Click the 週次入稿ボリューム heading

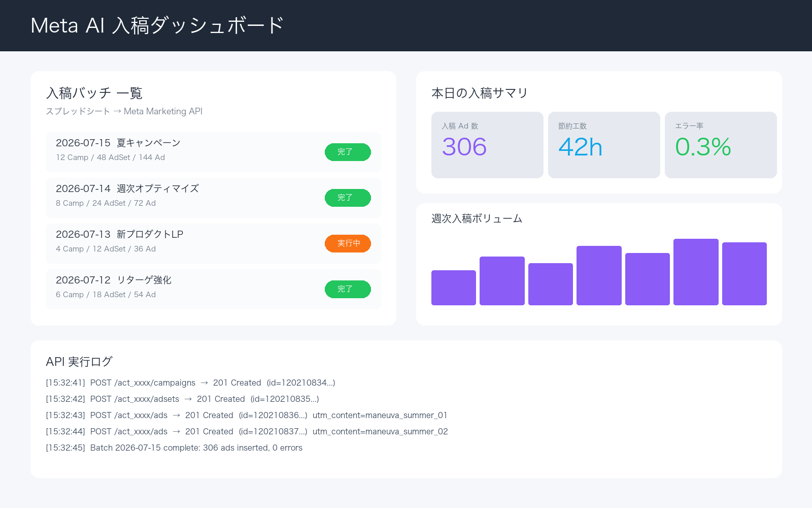[x=477, y=218]
